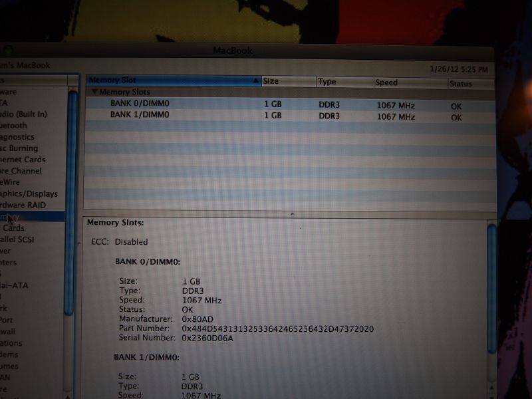Select the BANK 1/DIMM0 row

tap(290, 115)
